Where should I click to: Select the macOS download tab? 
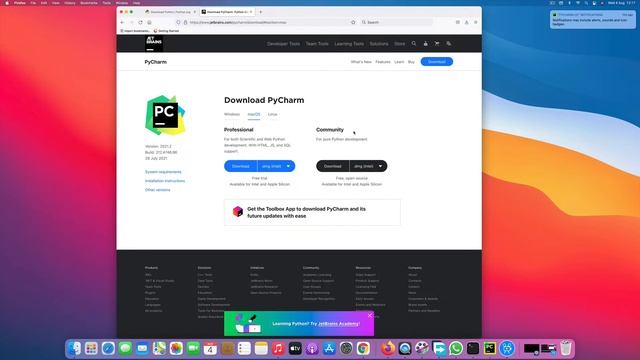point(254,114)
